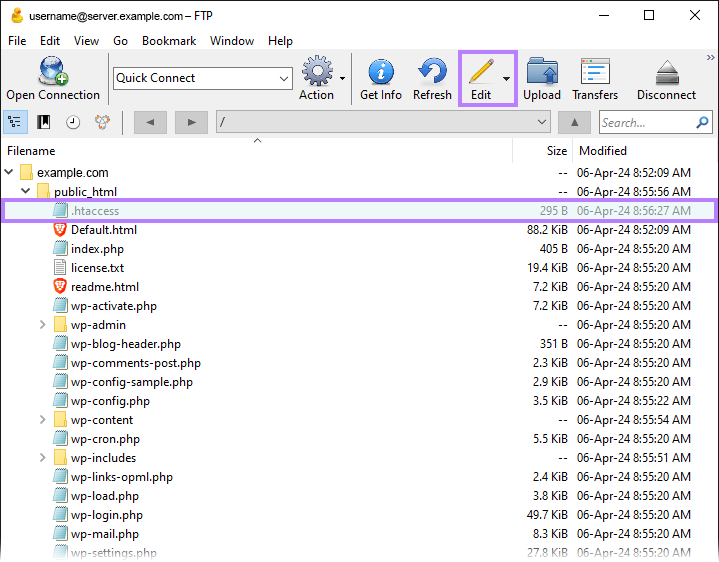This screenshot has width=719, height=562.
Task: Collapse the public_html folder
Action: click(26, 192)
